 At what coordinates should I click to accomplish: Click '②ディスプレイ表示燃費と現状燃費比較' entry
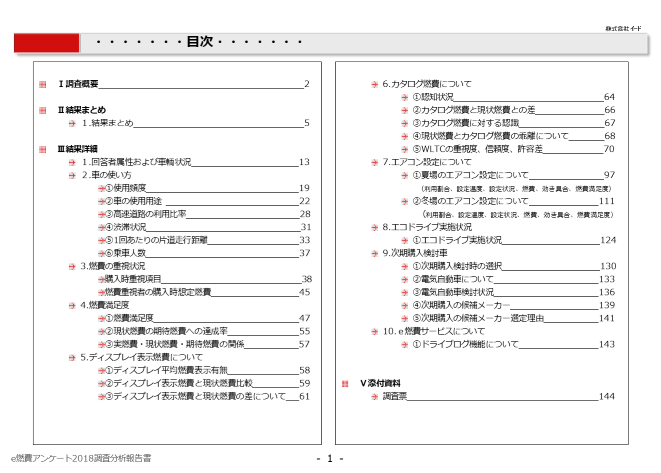coord(178,384)
